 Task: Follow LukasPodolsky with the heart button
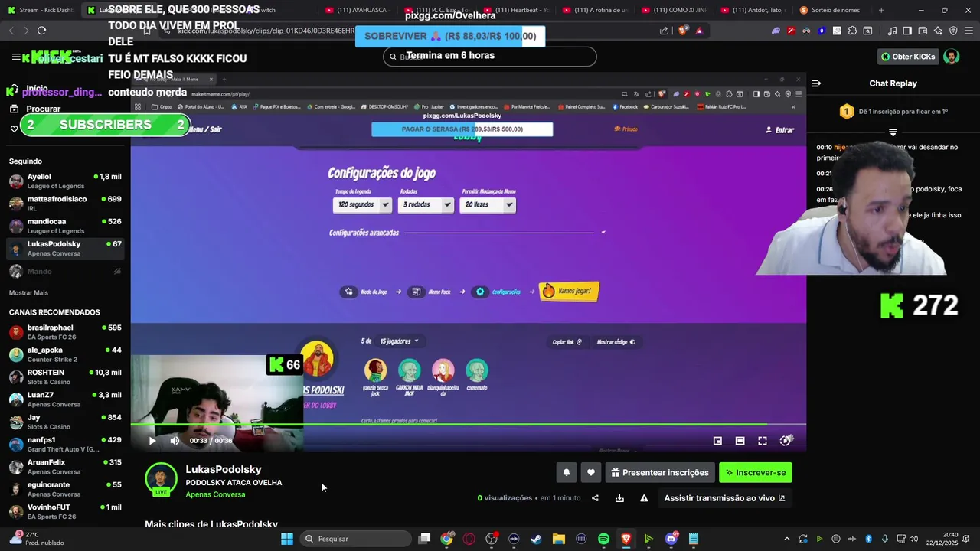pyautogui.click(x=590, y=473)
